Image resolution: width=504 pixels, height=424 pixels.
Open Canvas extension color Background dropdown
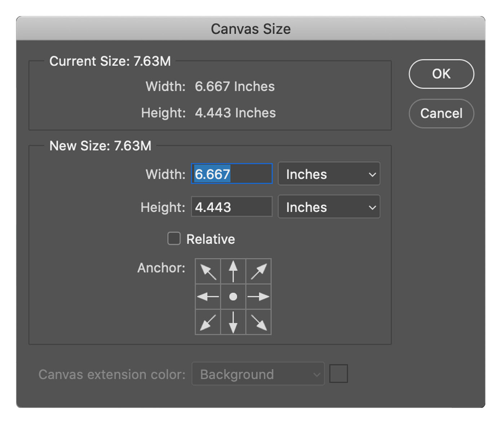[x=258, y=374]
